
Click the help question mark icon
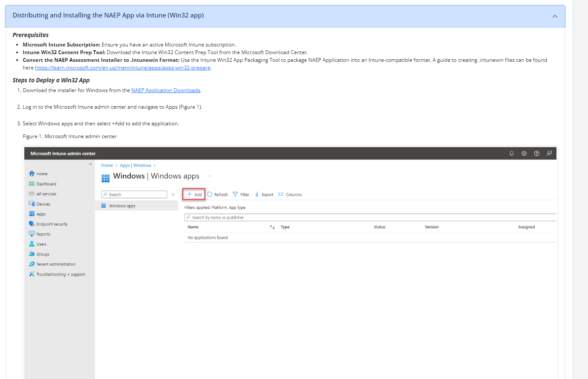click(x=537, y=153)
